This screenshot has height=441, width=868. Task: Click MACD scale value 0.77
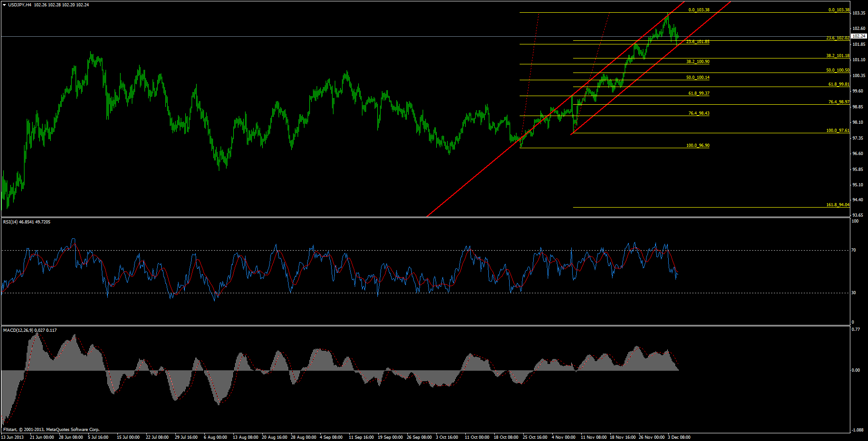pyautogui.click(x=856, y=330)
